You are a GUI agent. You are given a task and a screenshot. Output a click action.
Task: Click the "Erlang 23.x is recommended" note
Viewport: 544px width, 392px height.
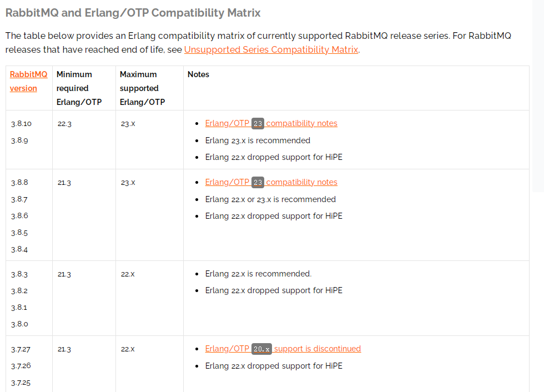click(258, 140)
